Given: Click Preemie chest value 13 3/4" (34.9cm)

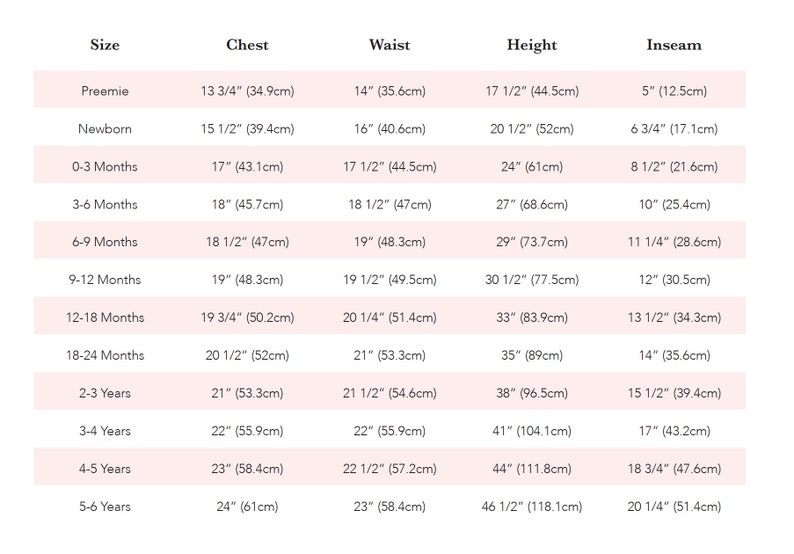Looking at the screenshot, I should click(247, 91).
